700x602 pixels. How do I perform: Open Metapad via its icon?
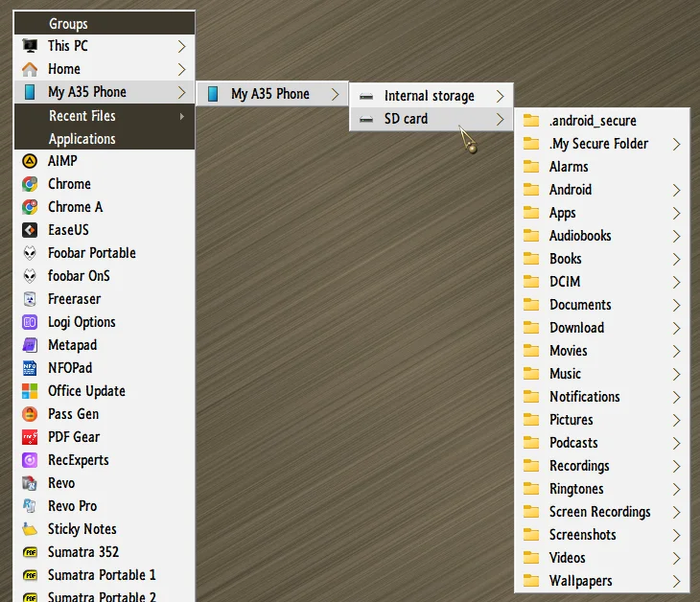30,345
